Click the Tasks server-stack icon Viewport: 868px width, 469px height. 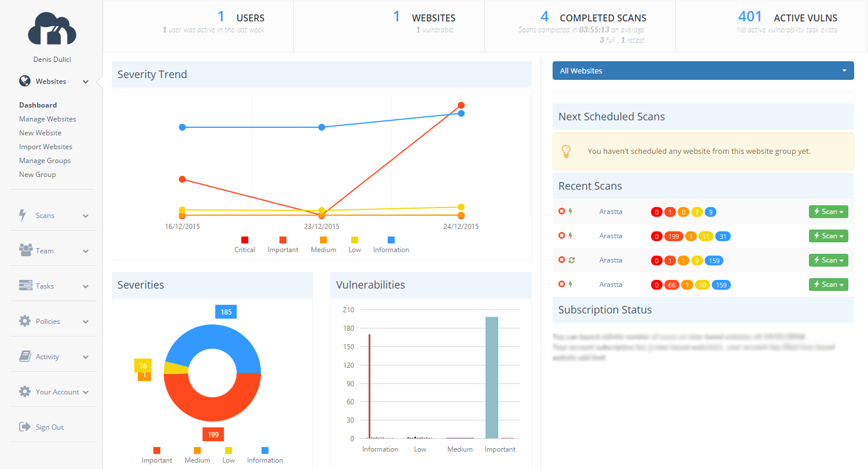[25, 285]
